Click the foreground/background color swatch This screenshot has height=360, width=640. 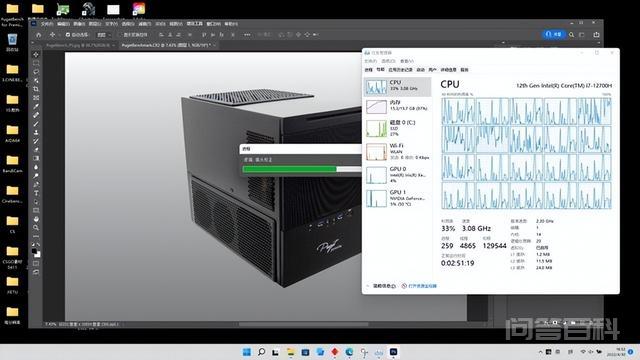point(36,253)
